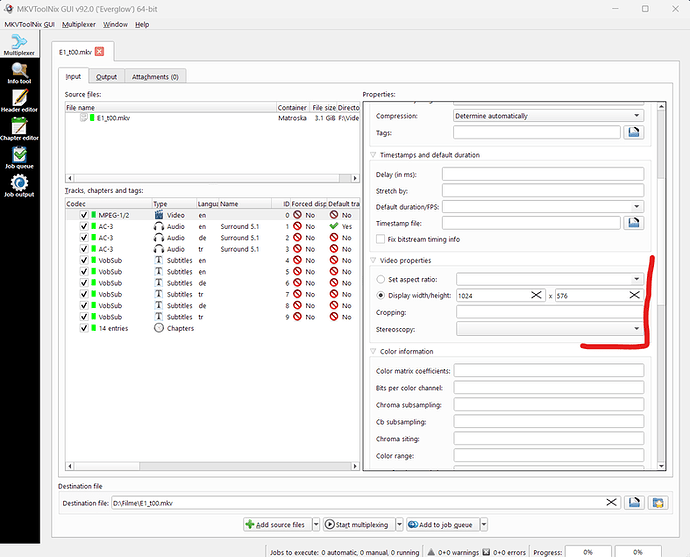Browse for destination file location

point(634,502)
